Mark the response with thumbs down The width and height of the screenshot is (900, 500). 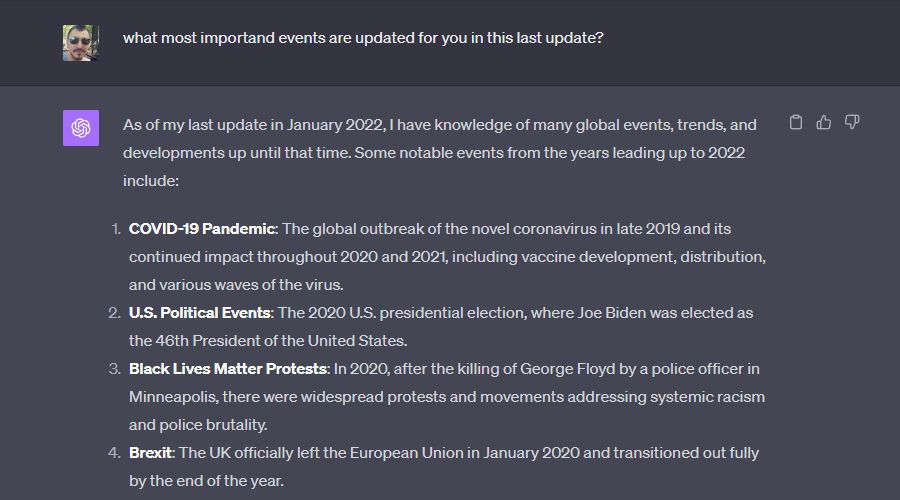pos(852,122)
